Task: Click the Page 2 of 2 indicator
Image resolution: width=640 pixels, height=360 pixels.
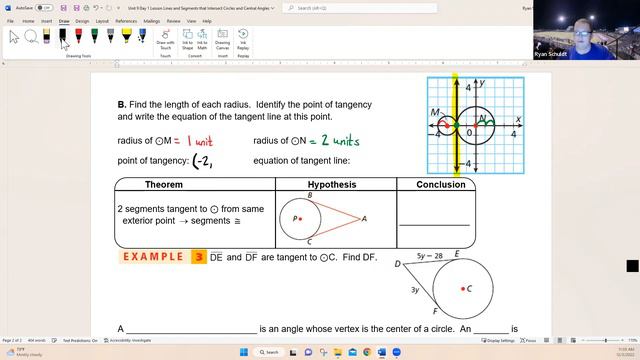Action: pyautogui.click(x=12, y=340)
